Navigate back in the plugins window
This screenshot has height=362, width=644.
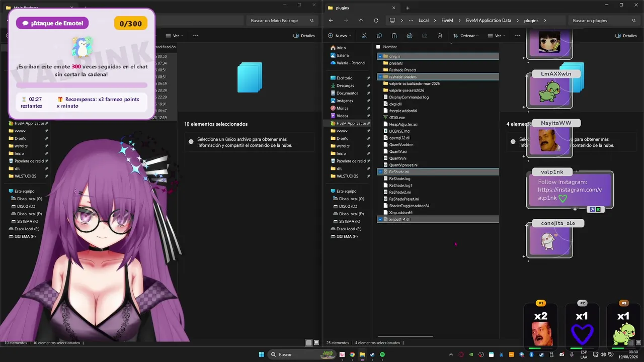[331, 21]
